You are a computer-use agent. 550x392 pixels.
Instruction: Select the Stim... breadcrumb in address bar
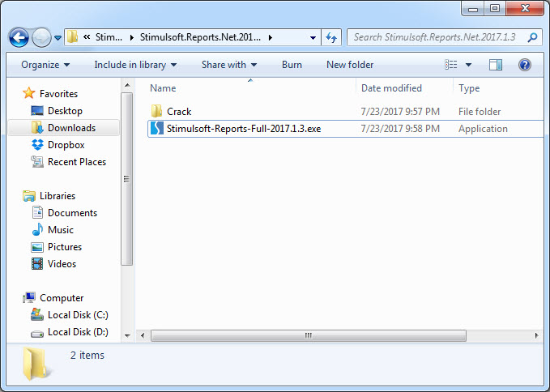pos(109,36)
